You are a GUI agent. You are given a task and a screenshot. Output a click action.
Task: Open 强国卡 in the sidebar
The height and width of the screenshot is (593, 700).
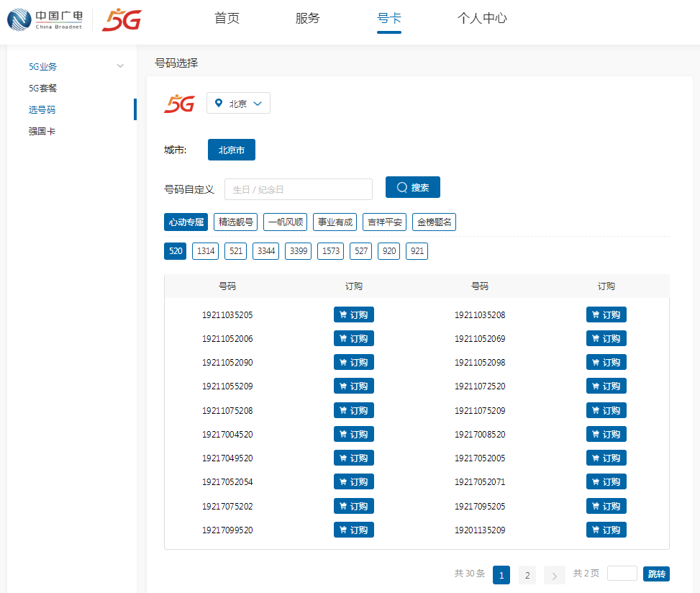(42, 132)
